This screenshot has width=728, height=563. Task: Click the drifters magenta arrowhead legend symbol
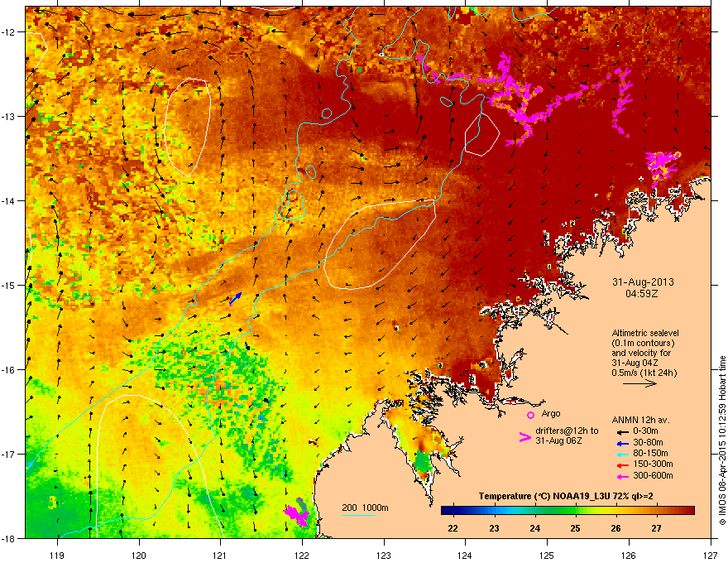pos(524,436)
